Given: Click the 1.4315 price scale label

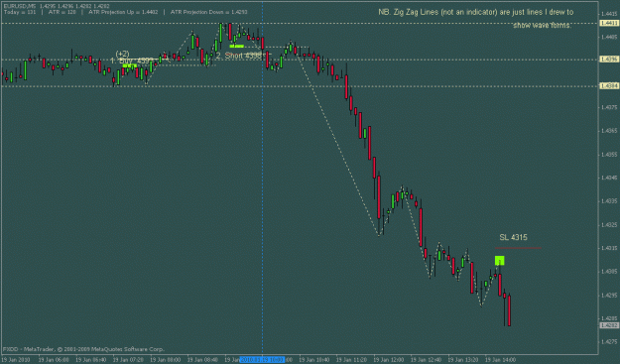Looking at the screenshot, I should (609, 248).
